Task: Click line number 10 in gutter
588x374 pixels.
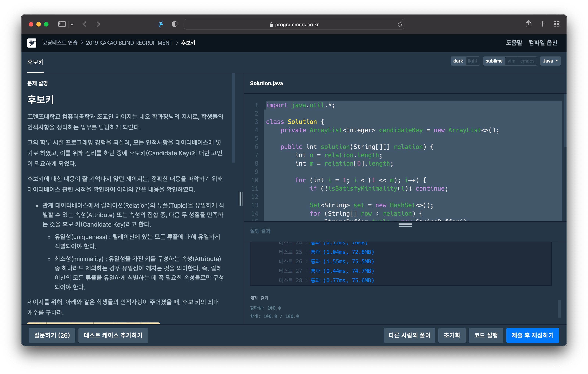Action: pos(254,180)
